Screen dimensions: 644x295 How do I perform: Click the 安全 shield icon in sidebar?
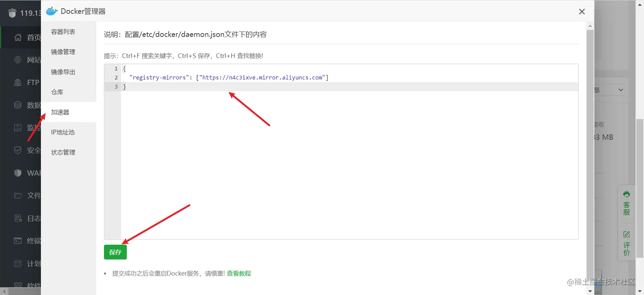coord(18,150)
